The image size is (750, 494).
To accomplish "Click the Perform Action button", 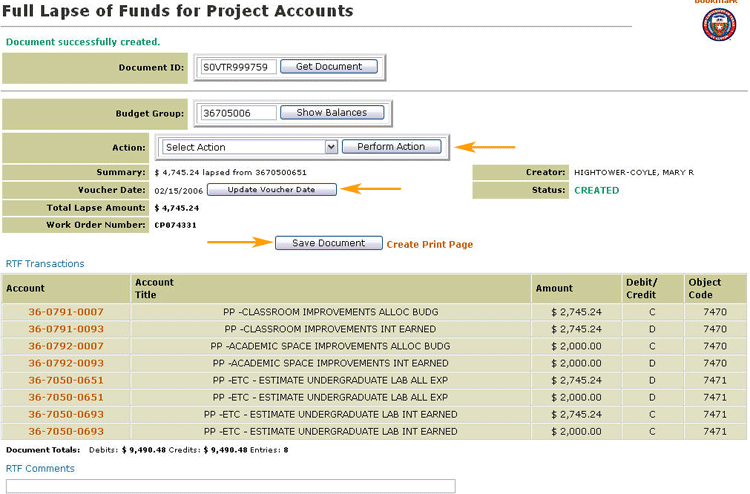I will click(x=392, y=146).
